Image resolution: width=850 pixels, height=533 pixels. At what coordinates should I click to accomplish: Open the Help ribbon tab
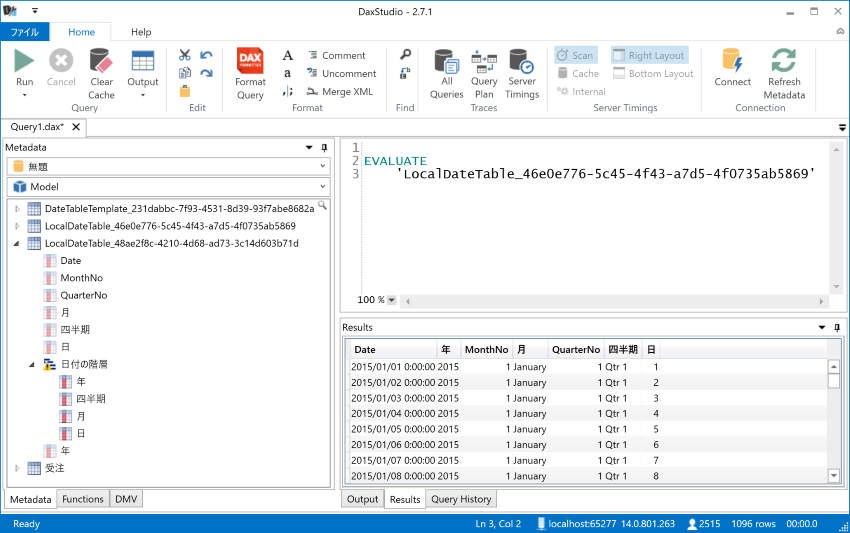click(141, 32)
